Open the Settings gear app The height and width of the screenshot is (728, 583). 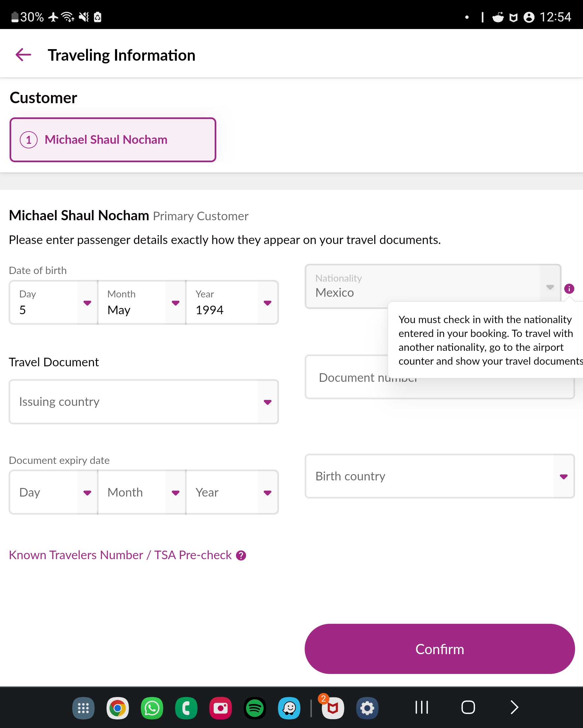click(x=367, y=708)
